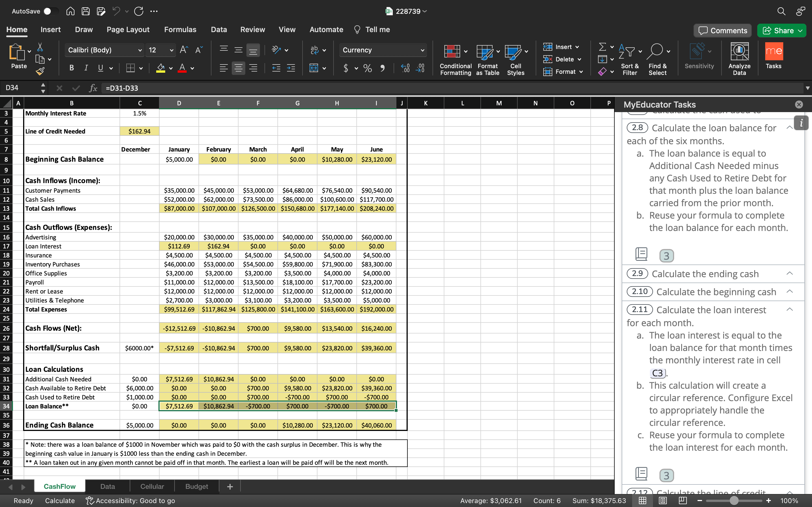Toggle Italic formatting
The height and width of the screenshot is (507, 812).
pos(86,68)
